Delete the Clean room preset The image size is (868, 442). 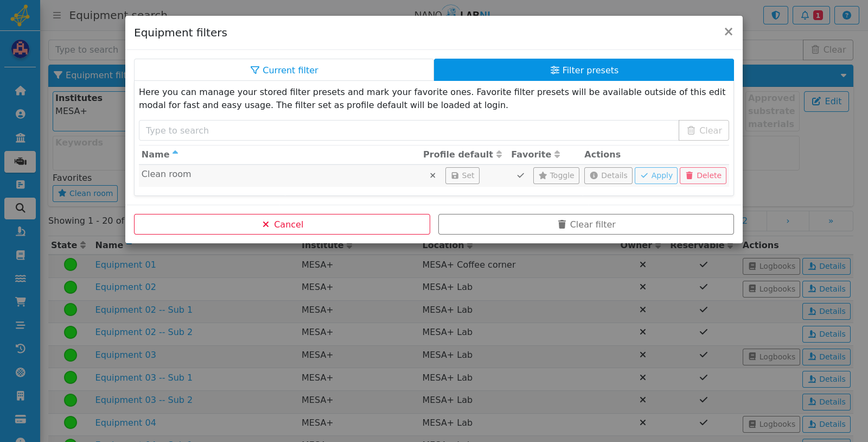(703, 176)
